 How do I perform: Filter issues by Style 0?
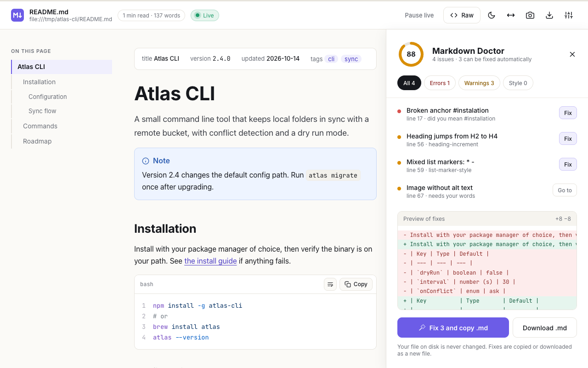click(x=518, y=83)
